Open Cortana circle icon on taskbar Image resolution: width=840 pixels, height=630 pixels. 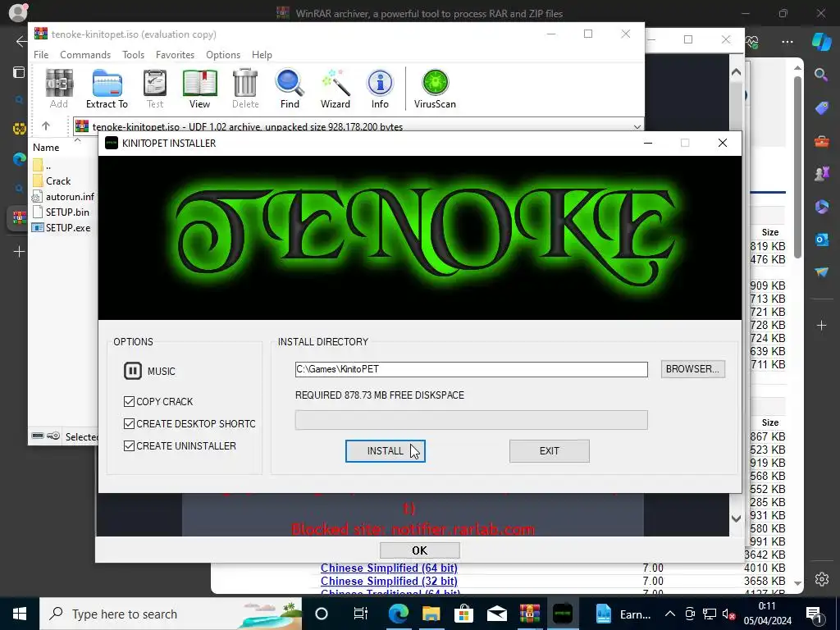pos(321,614)
